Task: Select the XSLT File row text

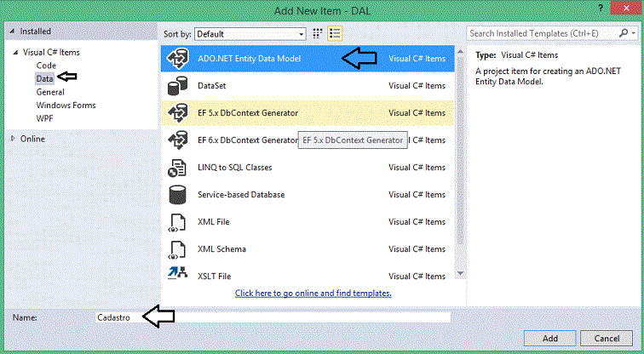Action: tap(214, 276)
